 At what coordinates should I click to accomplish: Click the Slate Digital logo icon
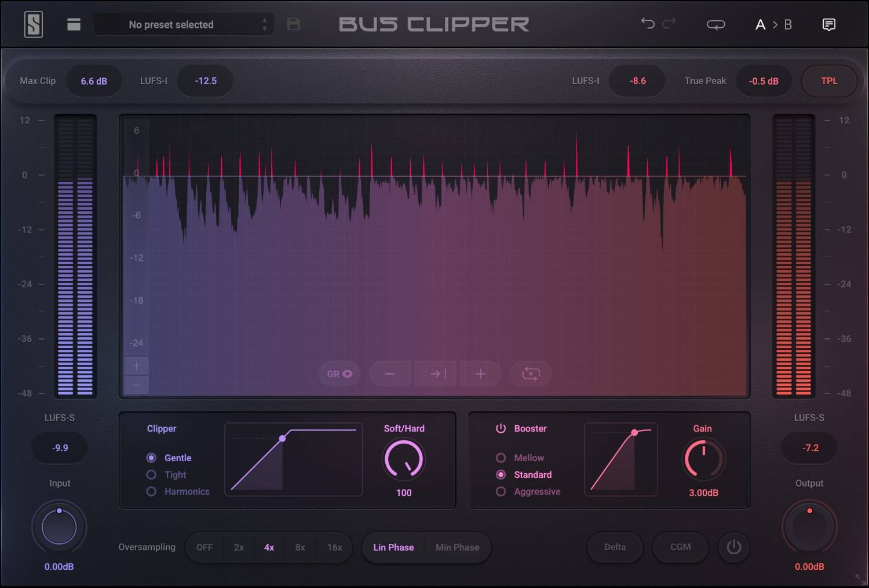pos(33,24)
